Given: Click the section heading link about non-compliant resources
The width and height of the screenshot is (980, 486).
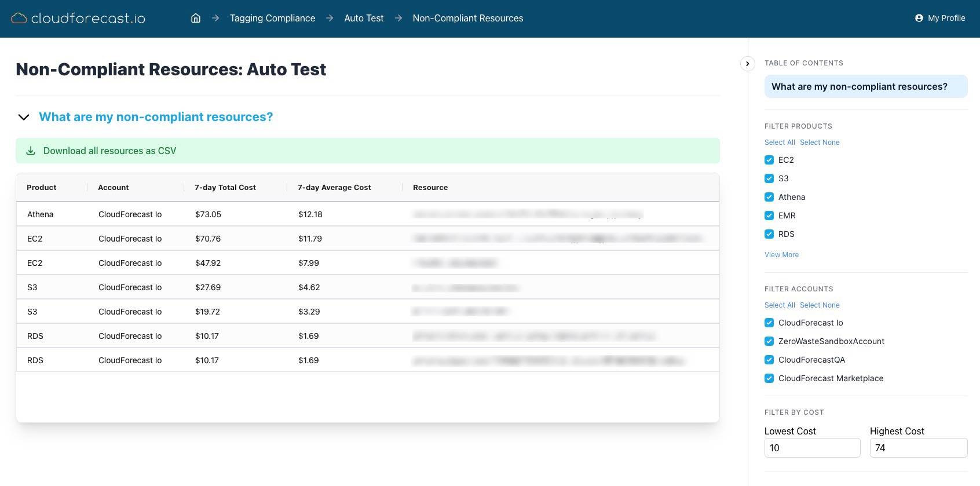Looking at the screenshot, I should [x=156, y=117].
